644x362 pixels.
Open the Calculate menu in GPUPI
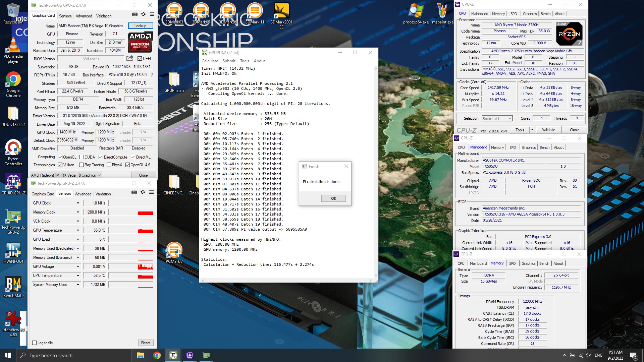pyautogui.click(x=210, y=61)
